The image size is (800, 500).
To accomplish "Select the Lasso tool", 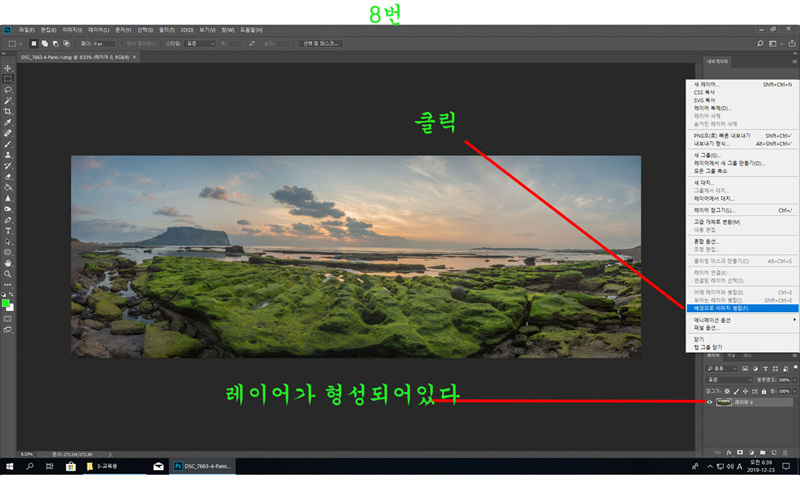I will (x=8, y=90).
